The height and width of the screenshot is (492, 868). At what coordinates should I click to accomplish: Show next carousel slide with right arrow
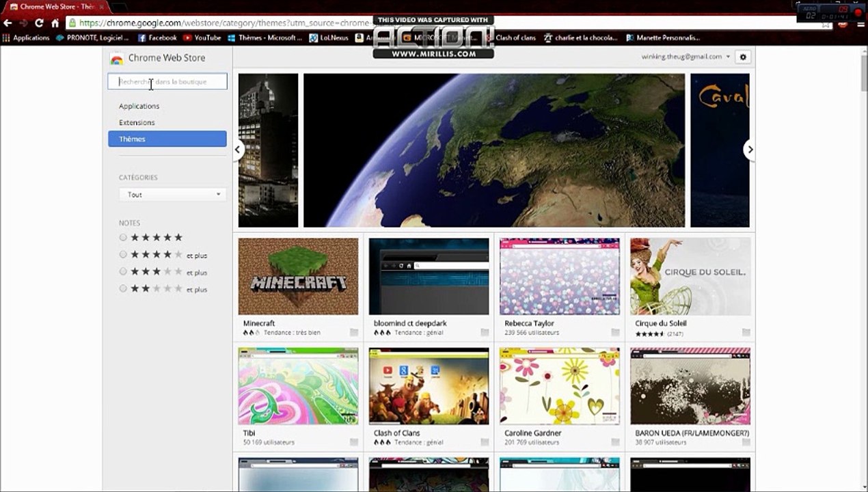coord(750,150)
